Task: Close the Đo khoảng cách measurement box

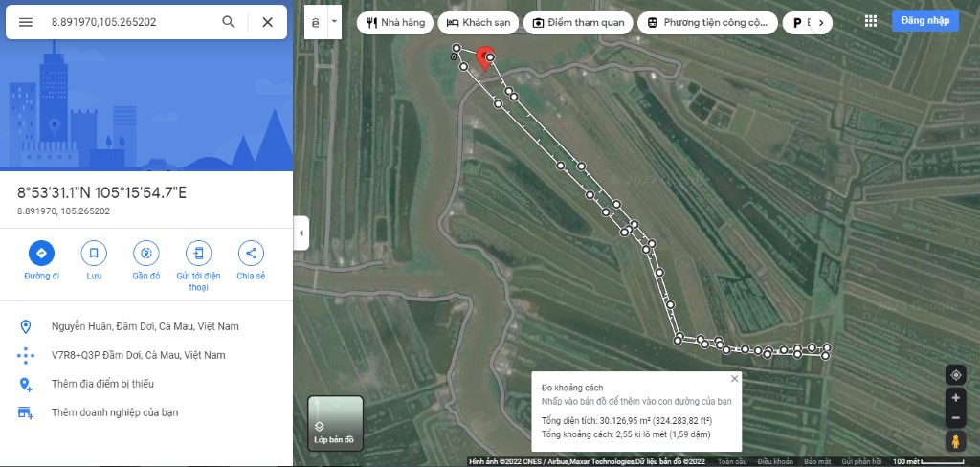Action: pos(734,379)
